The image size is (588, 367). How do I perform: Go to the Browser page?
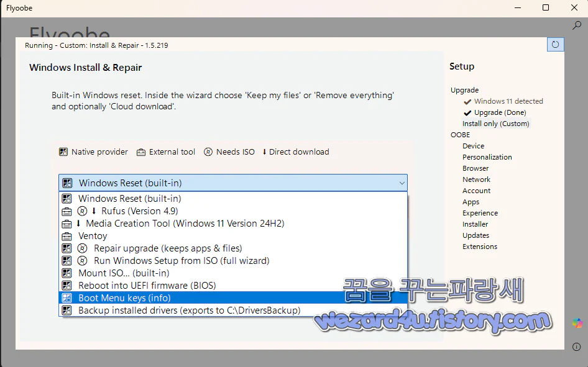pos(475,168)
